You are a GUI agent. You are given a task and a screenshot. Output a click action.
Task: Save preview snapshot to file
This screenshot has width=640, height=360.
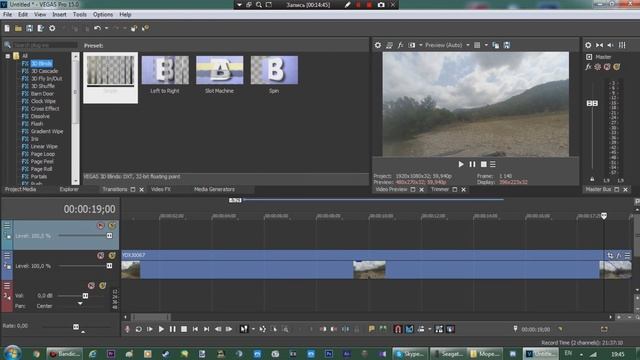pyautogui.click(x=507, y=45)
